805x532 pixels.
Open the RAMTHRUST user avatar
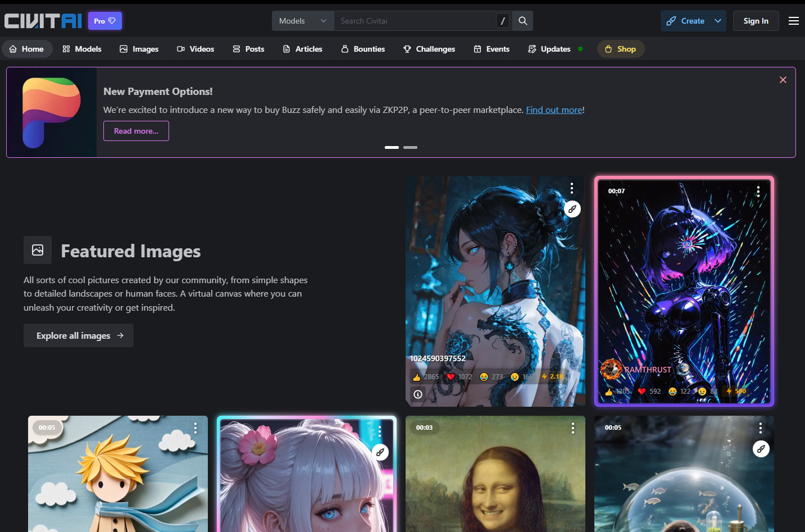coord(611,369)
